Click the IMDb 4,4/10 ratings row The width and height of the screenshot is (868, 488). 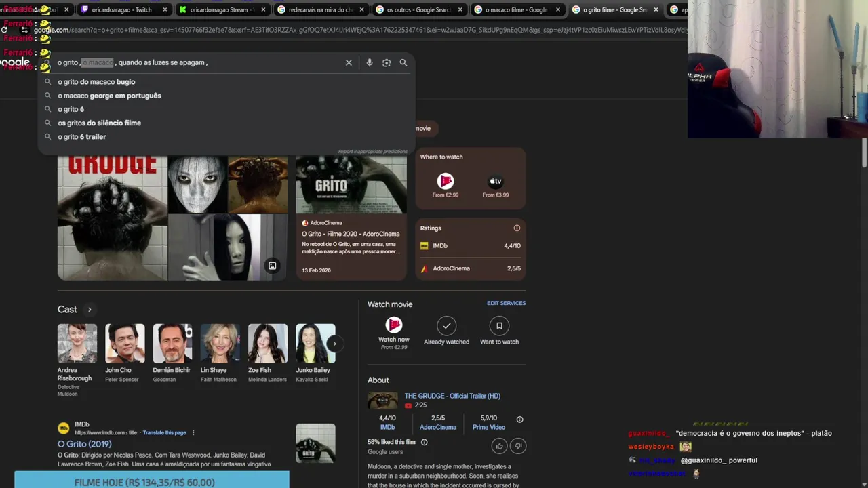[471, 246]
